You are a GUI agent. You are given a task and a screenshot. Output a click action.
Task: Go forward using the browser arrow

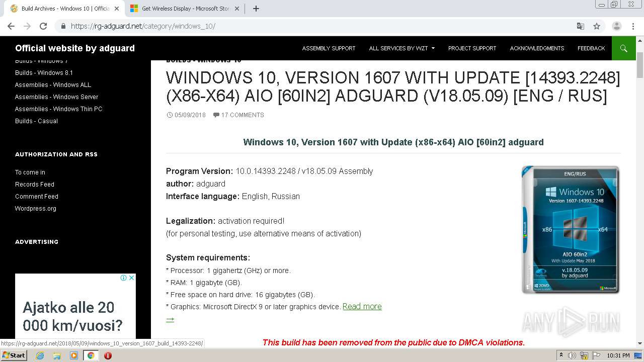27,26
